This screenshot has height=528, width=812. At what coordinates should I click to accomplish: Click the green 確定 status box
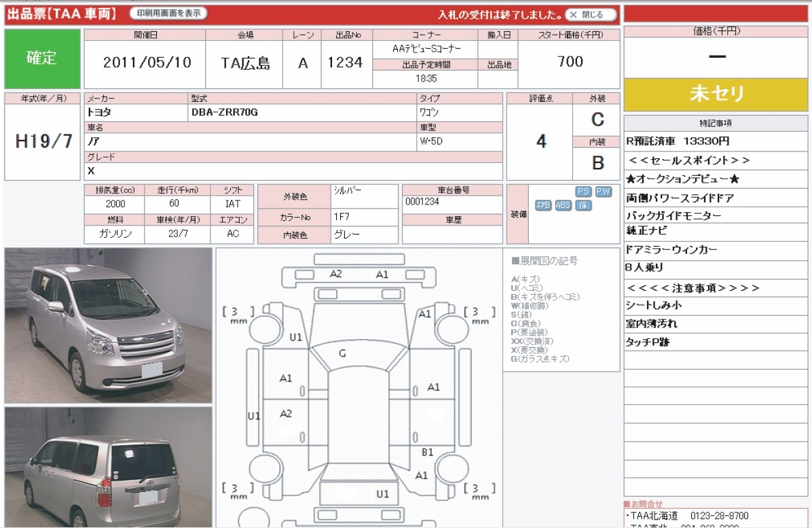click(x=42, y=58)
